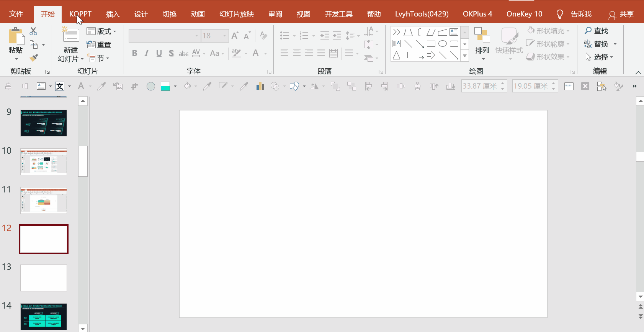Select the right arrow shape in gallery
Viewport: 644px width, 332px height.
(431, 55)
